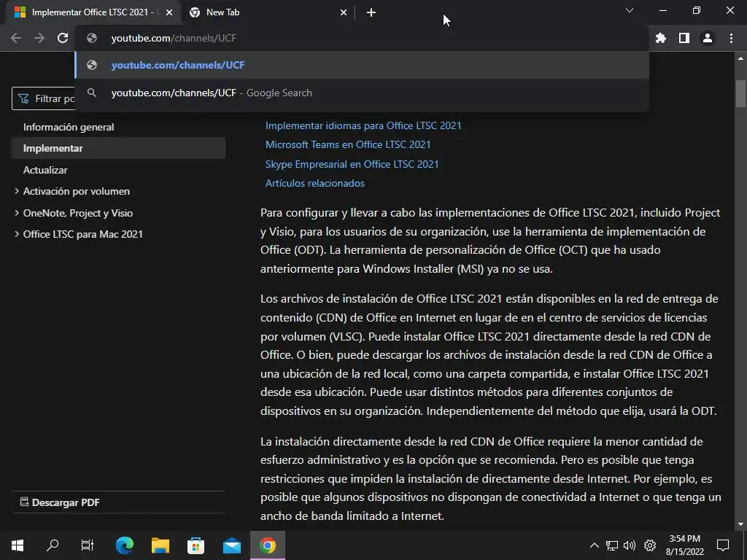
Task: Click scrollbar down arrow
Action: coord(740,524)
